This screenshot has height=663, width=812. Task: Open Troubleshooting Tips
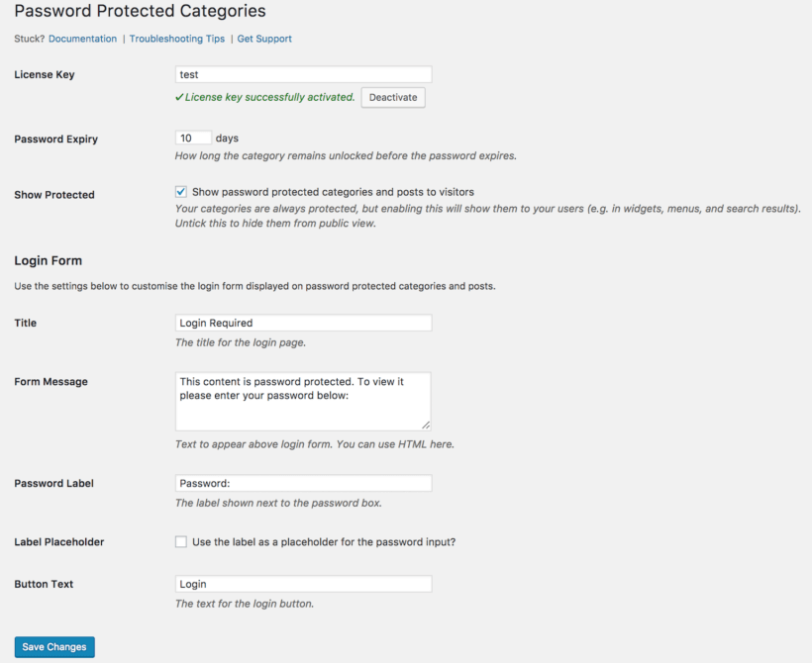176,39
